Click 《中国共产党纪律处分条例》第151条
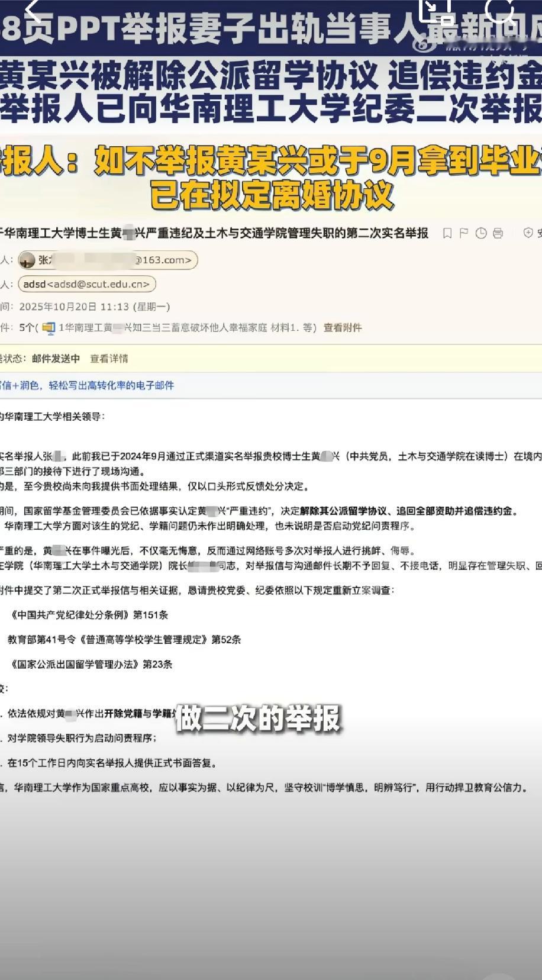Viewport: 542px width, 980px height. tap(88, 615)
